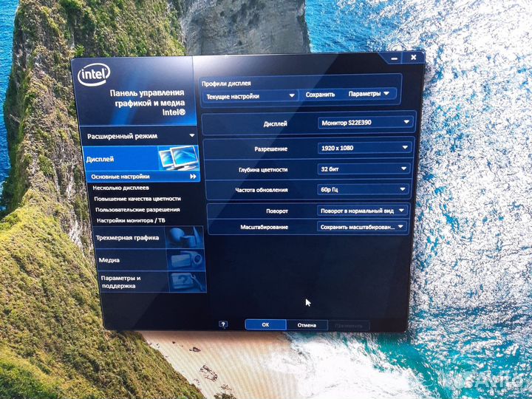Screen dimensions: 532x399
Task: Open the Разрешение 1920 x 1080 dropdown
Action: (x=364, y=148)
